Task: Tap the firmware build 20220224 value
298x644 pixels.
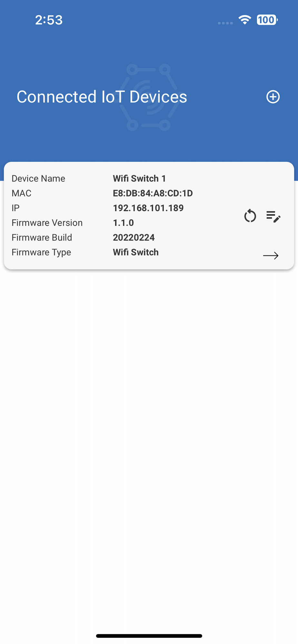Action: [x=134, y=238]
